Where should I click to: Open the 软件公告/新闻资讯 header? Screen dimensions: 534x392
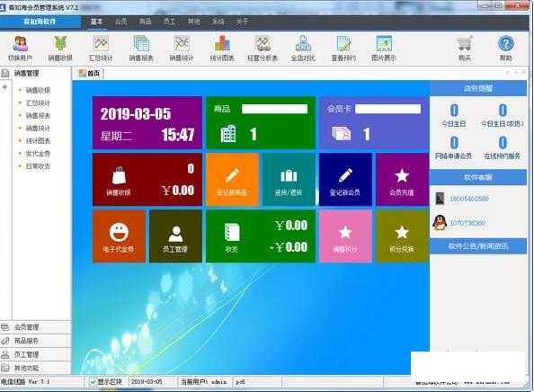478,245
